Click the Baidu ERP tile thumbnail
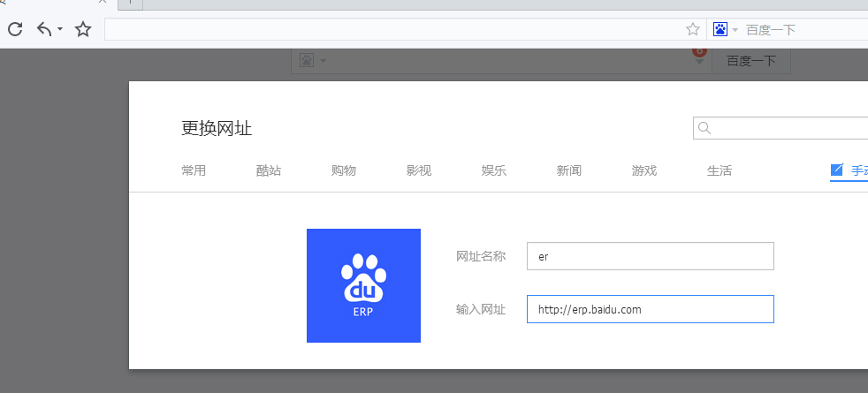The height and width of the screenshot is (393, 868). coord(363,286)
